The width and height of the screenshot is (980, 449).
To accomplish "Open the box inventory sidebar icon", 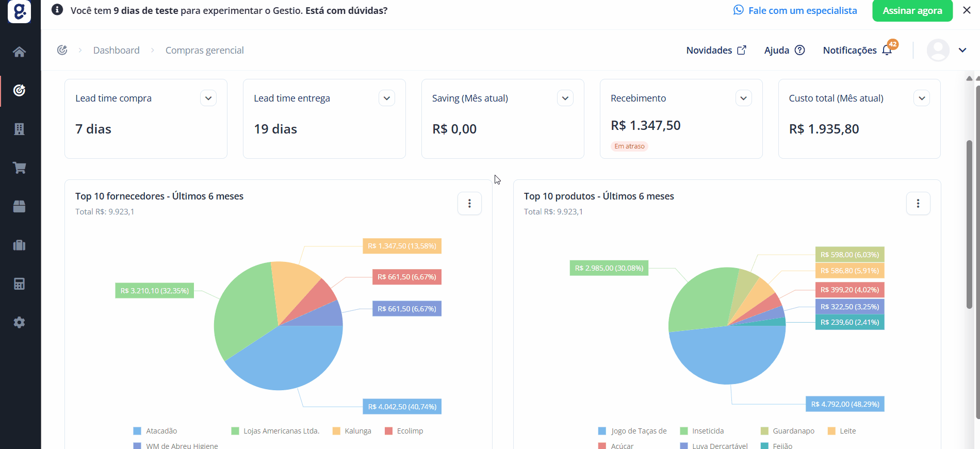I will 19,206.
